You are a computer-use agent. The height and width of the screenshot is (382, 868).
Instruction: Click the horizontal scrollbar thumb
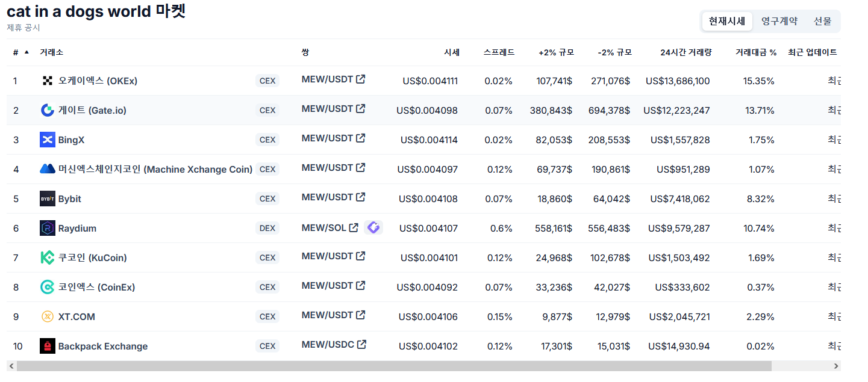[x=394, y=366]
